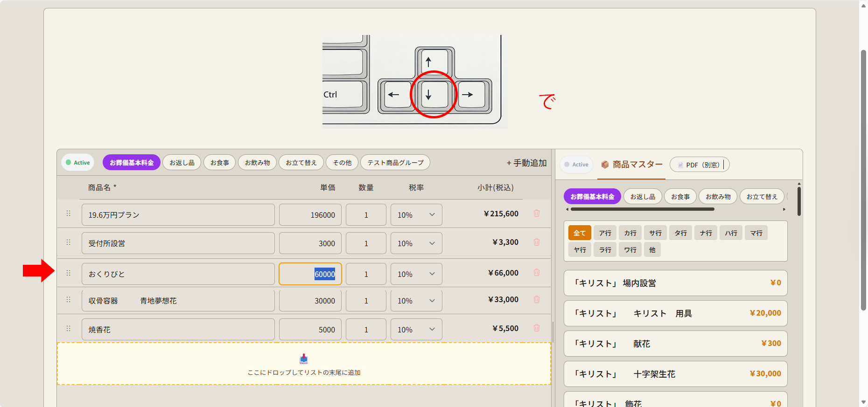This screenshot has height=407, width=868.
Task: Filter master by お葬儀基本料金 chip
Action: point(592,197)
